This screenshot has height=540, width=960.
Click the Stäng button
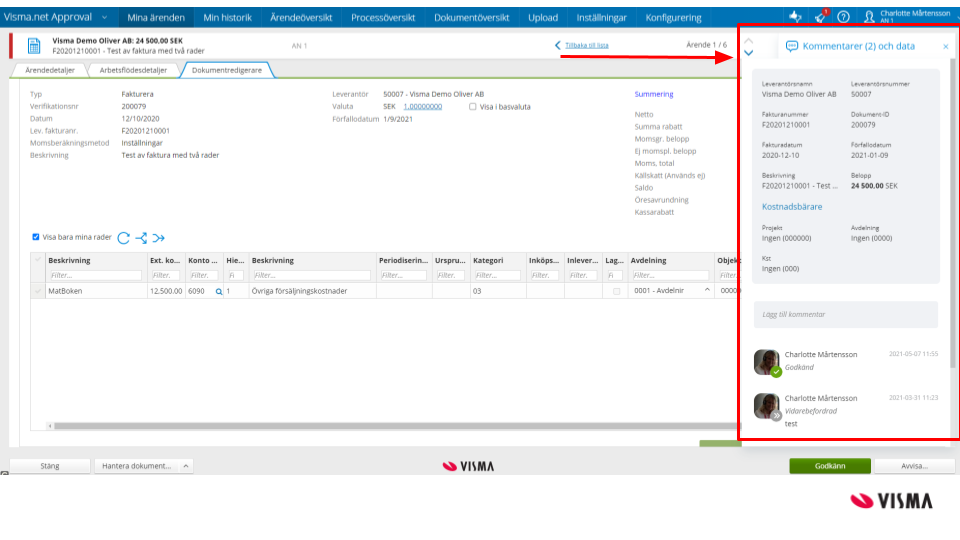[x=50, y=466]
